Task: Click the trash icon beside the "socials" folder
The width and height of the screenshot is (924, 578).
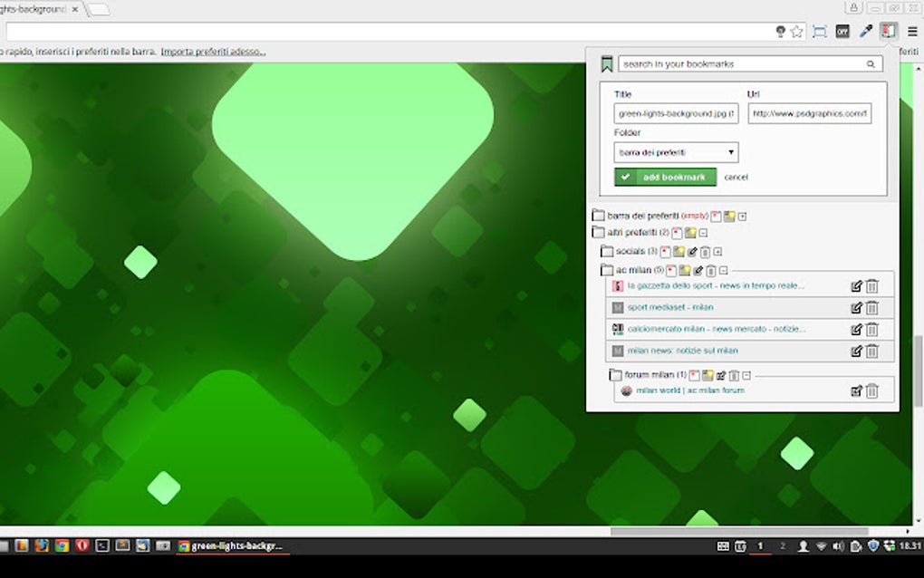Action: point(704,251)
